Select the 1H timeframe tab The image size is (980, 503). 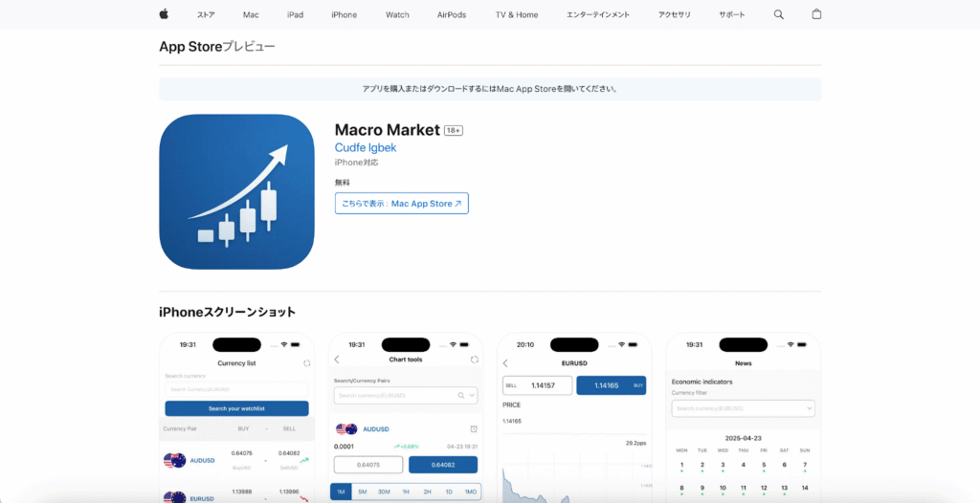pyautogui.click(x=406, y=492)
